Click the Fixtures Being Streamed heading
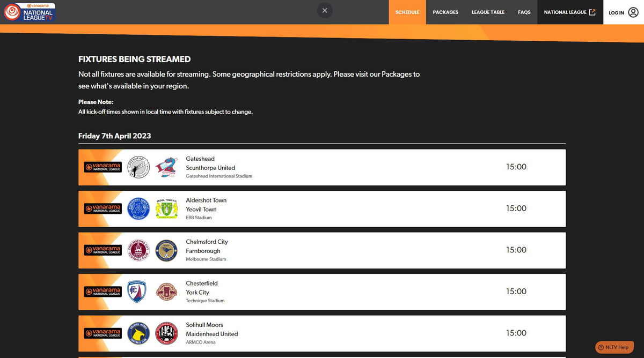This screenshot has height=358, width=644. coord(135,59)
